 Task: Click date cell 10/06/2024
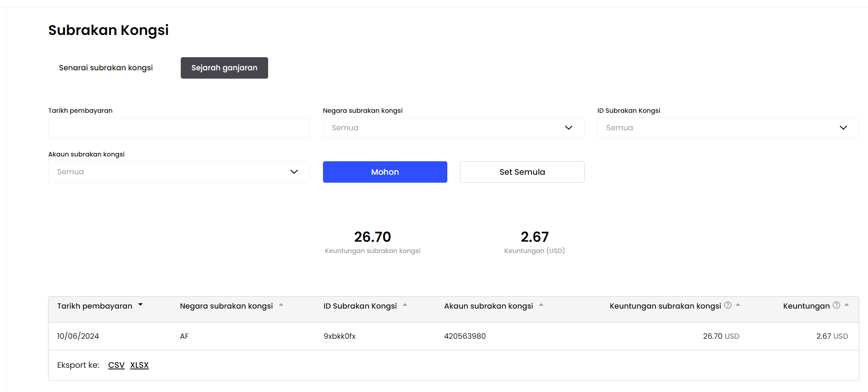tap(78, 336)
